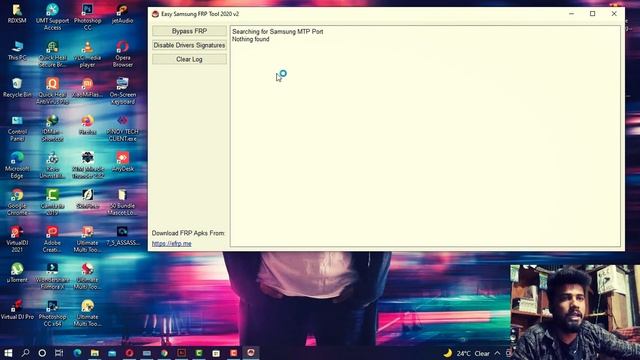
Task: Open Camtasia from the taskbar
Action: point(199,353)
